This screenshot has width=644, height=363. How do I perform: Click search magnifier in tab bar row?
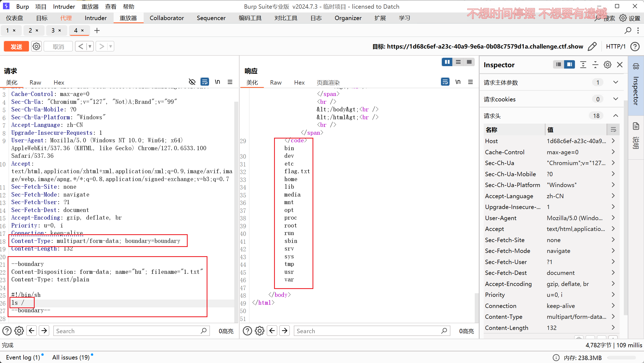(x=628, y=30)
